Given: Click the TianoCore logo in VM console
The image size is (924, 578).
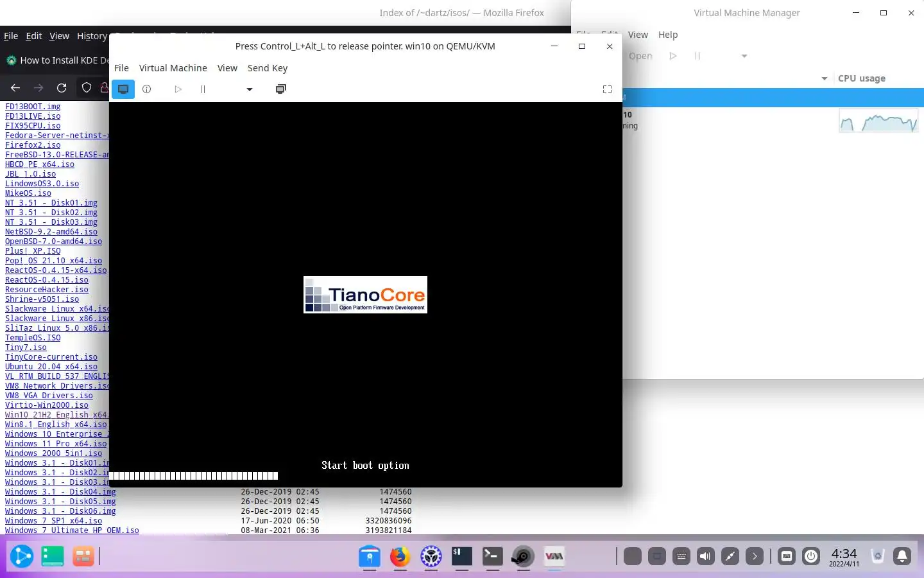Looking at the screenshot, I should (x=365, y=295).
